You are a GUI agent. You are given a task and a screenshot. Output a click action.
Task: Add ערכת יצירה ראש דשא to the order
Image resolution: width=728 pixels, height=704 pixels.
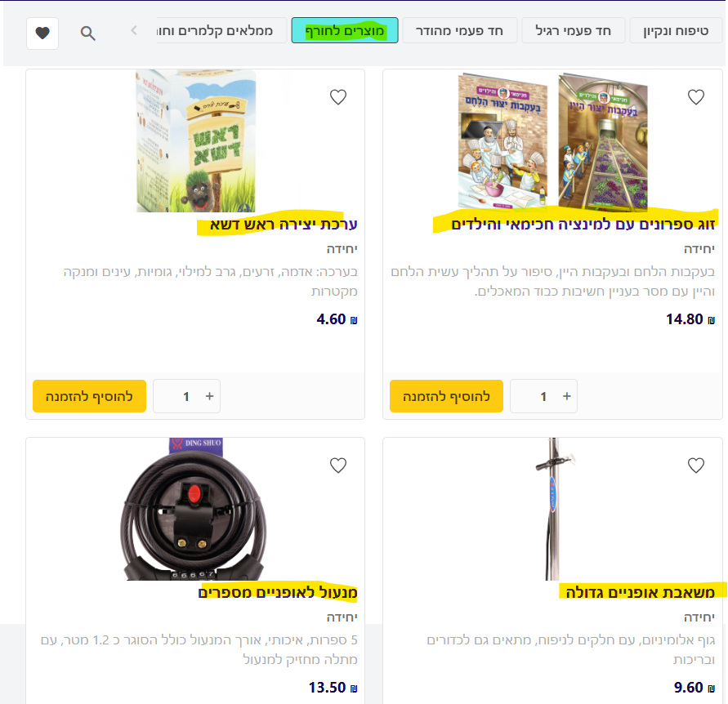tap(89, 397)
